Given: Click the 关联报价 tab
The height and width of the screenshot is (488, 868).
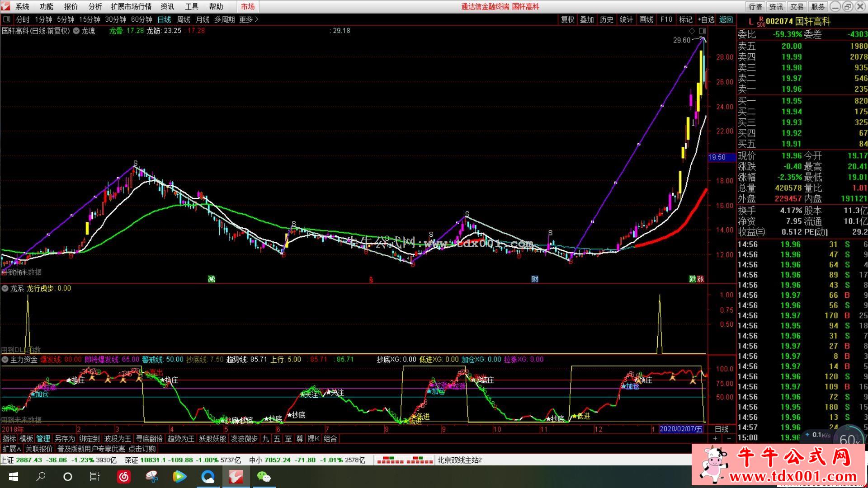Looking at the screenshot, I should pos(39,449).
